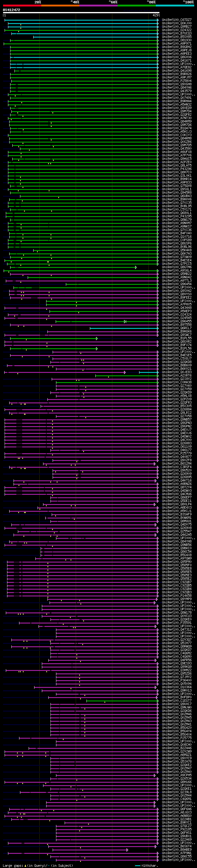Click the 429 query end position label
This screenshot has width=197, height=868.
(x=155, y=15)
